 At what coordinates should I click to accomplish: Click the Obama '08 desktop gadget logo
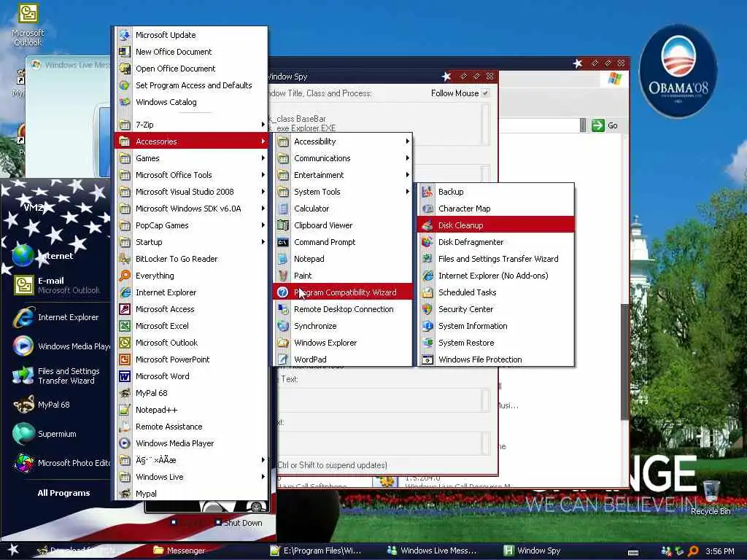678,71
